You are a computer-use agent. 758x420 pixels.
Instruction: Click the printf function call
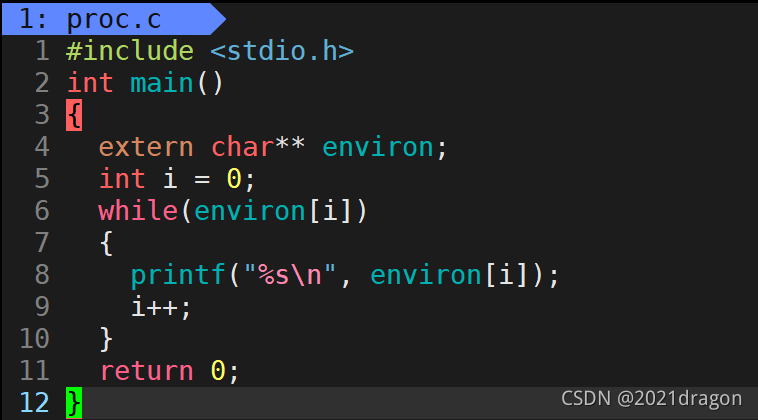[178, 275]
